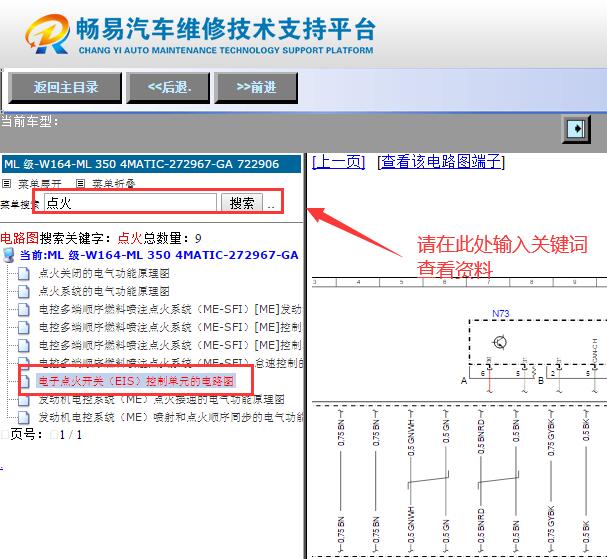Click the 搜索 search button

242,202
